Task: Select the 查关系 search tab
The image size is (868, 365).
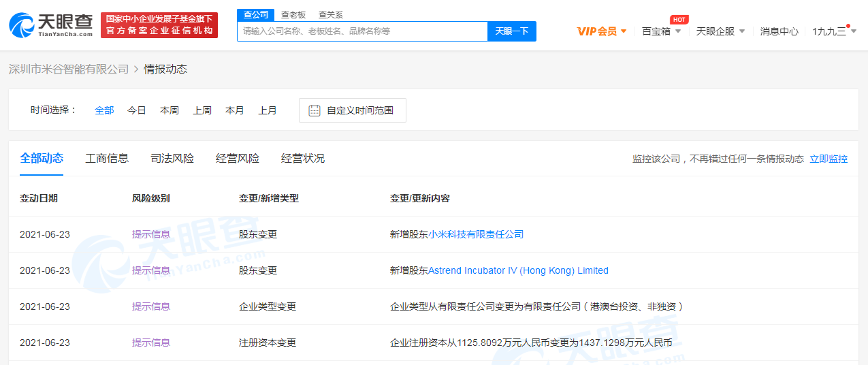Action: (x=331, y=14)
